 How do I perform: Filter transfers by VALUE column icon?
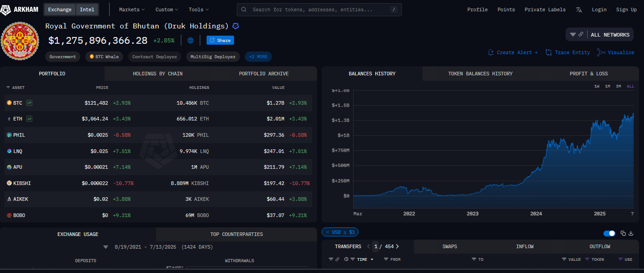pos(564,259)
